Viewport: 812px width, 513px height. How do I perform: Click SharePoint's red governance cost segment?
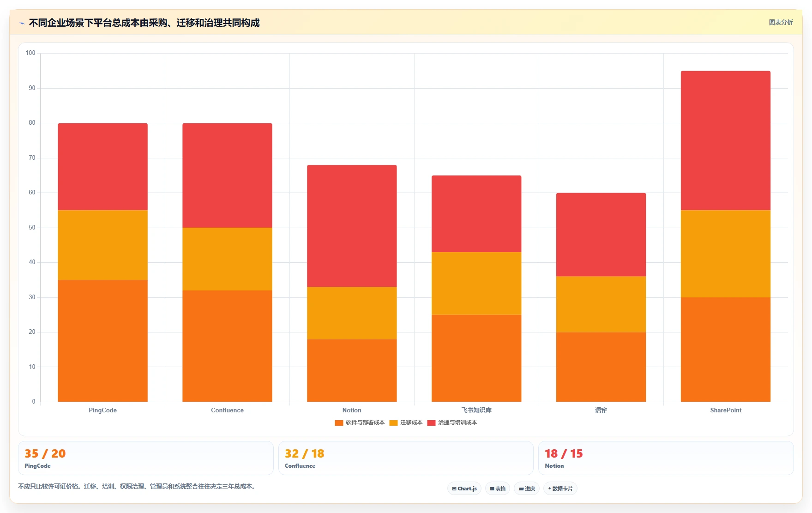[726, 140]
